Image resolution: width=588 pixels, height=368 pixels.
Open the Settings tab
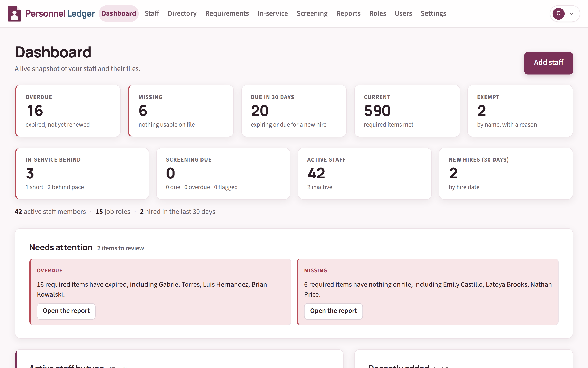[x=433, y=13]
